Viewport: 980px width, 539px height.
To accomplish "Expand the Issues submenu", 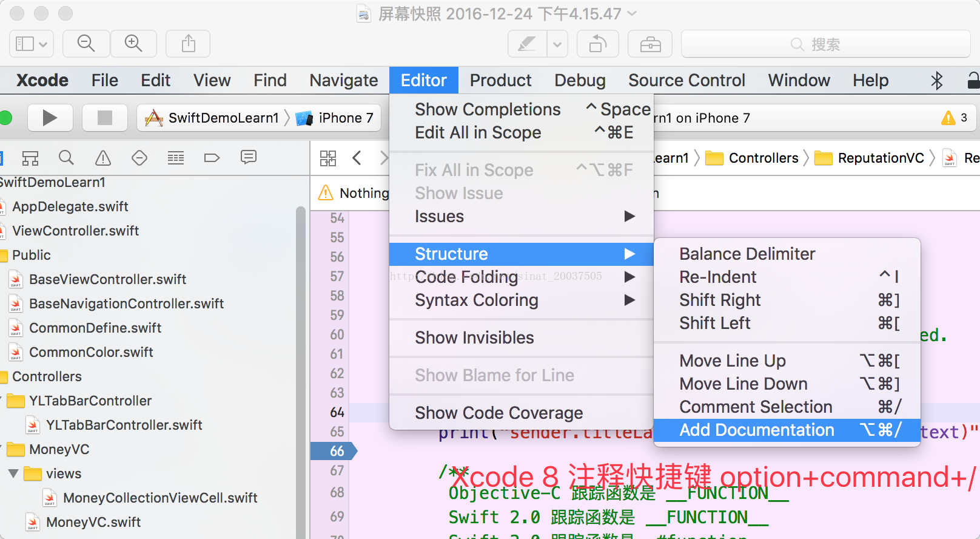I will (522, 216).
